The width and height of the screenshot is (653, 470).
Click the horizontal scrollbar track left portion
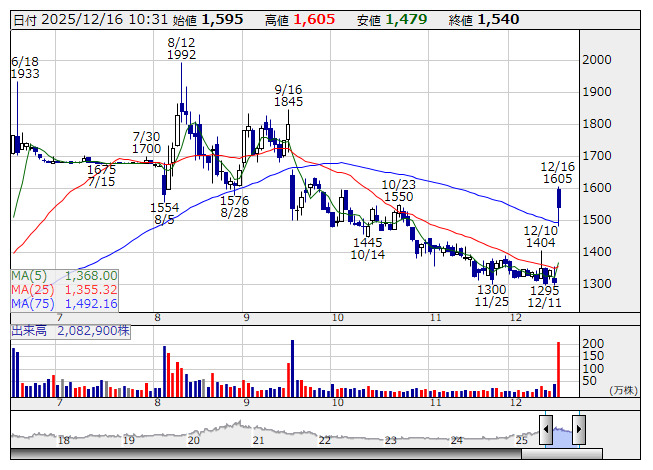266,453
